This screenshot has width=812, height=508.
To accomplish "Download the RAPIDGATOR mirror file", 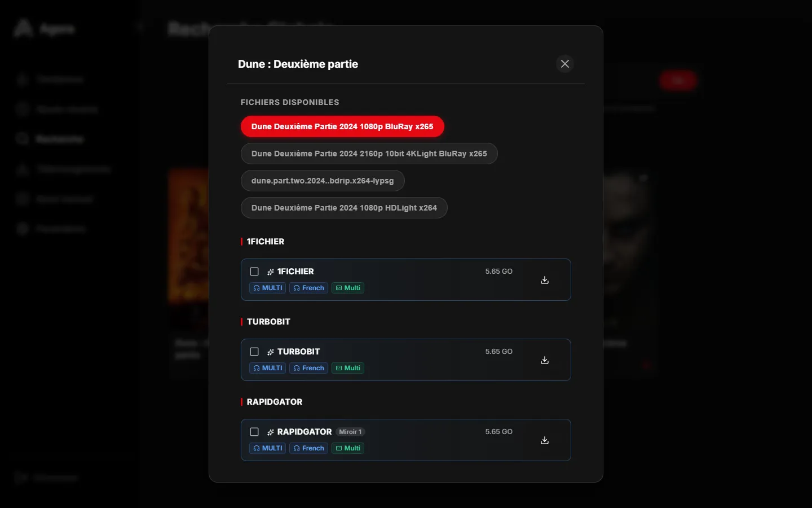I will click(x=545, y=440).
